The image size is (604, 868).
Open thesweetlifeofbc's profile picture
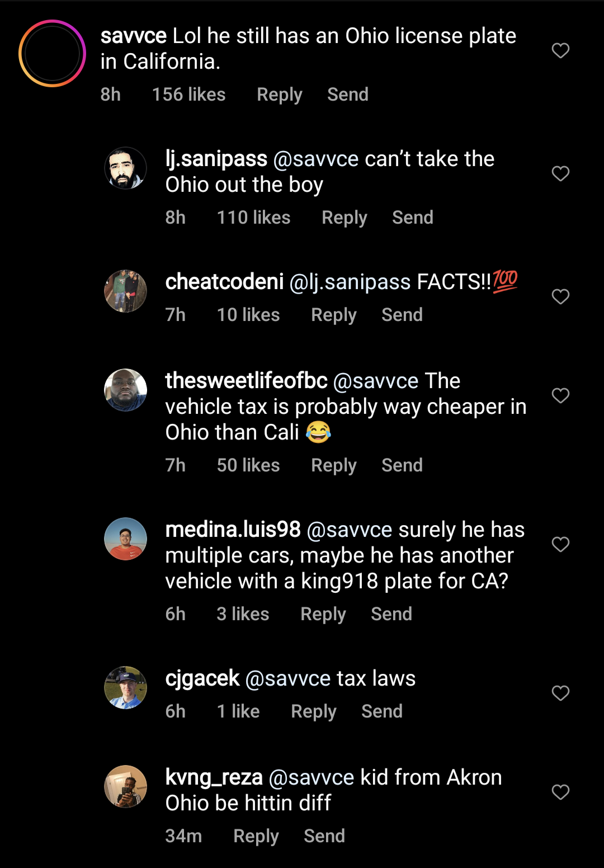point(126,390)
